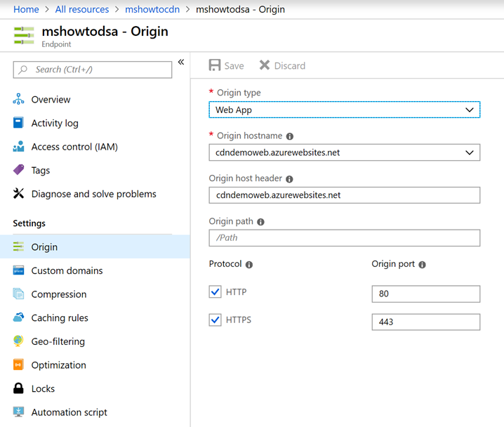Viewport: 504px width, 427px height.
Task: Click the Locks padlock icon
Action: 18,388
